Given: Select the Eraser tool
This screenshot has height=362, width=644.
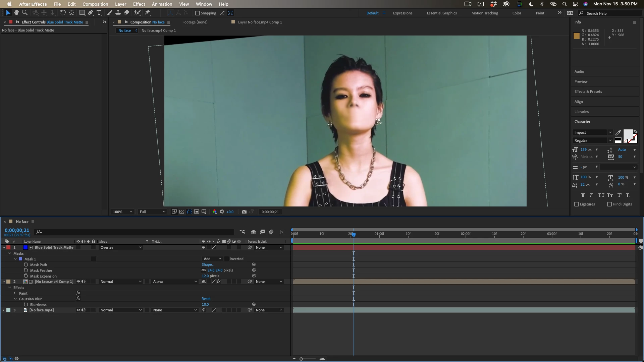Looking at the screenshot, I should (126, 13).
